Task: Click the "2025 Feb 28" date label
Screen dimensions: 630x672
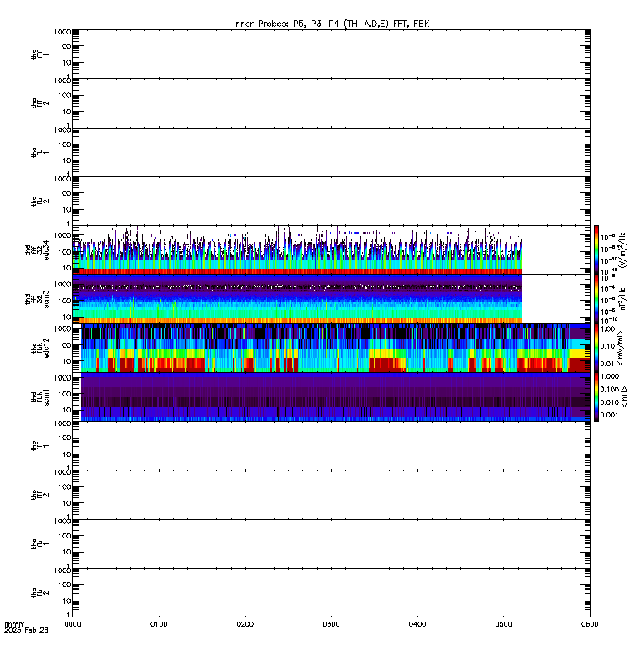Action: pyautogui.click(x=26, y=630)
